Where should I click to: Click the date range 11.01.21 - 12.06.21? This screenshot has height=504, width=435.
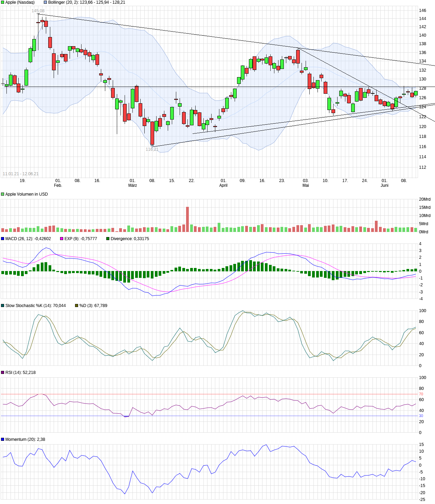(x=21, y=174)
